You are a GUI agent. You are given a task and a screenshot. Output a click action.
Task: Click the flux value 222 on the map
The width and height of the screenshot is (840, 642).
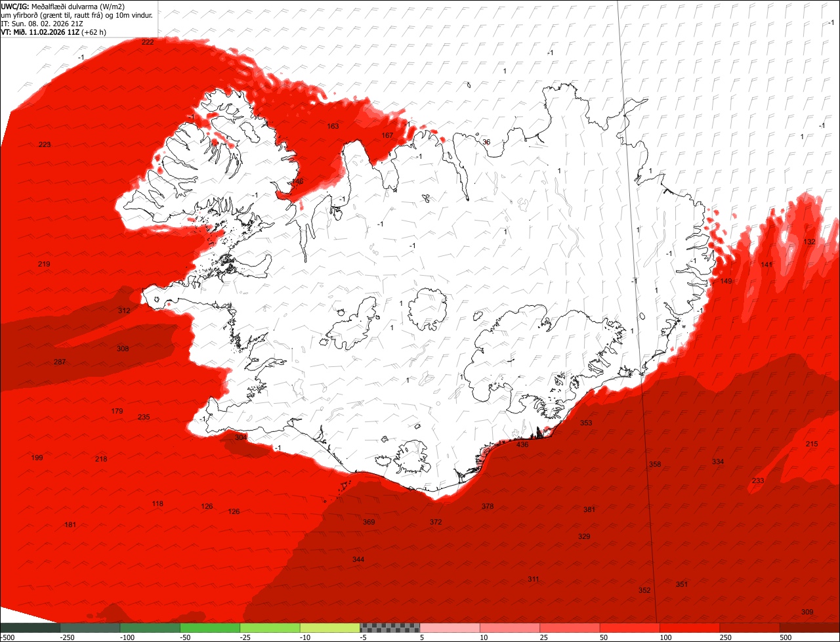pos(148,42)
